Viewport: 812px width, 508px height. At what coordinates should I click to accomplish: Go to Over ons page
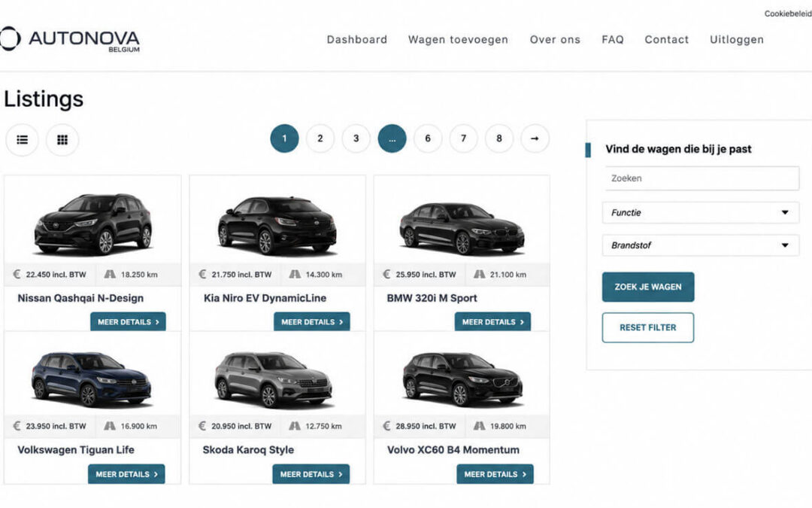click(555, 40)
